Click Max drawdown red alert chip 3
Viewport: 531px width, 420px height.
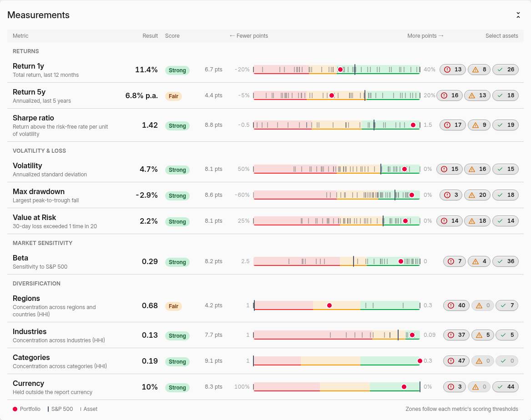[x=451, y=195]
